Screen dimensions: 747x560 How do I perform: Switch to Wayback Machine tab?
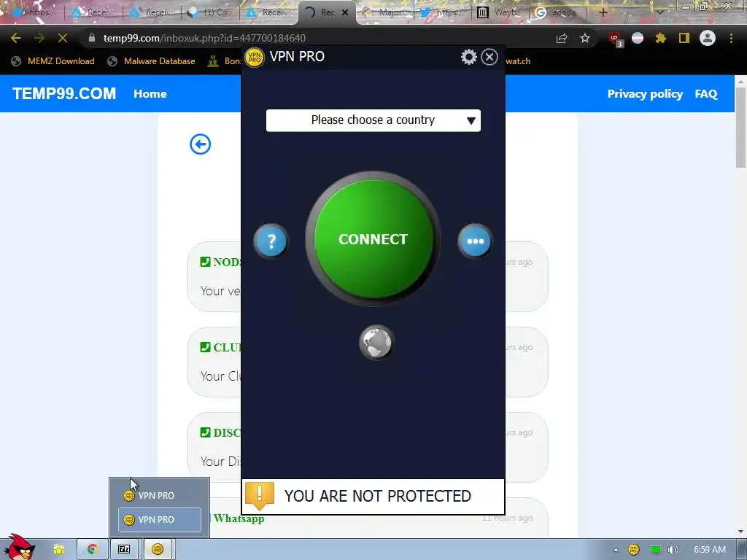(500, 12)
